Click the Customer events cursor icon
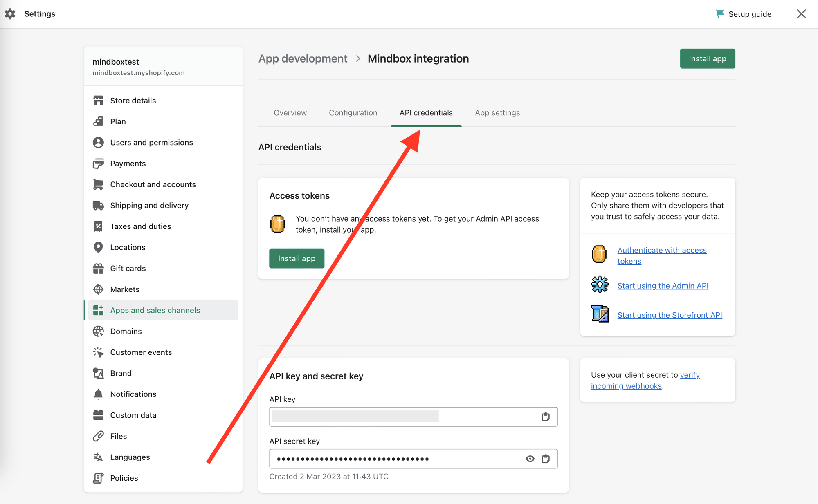The height and width of the screenshot is (504, 818). click(x=98, y=352)
